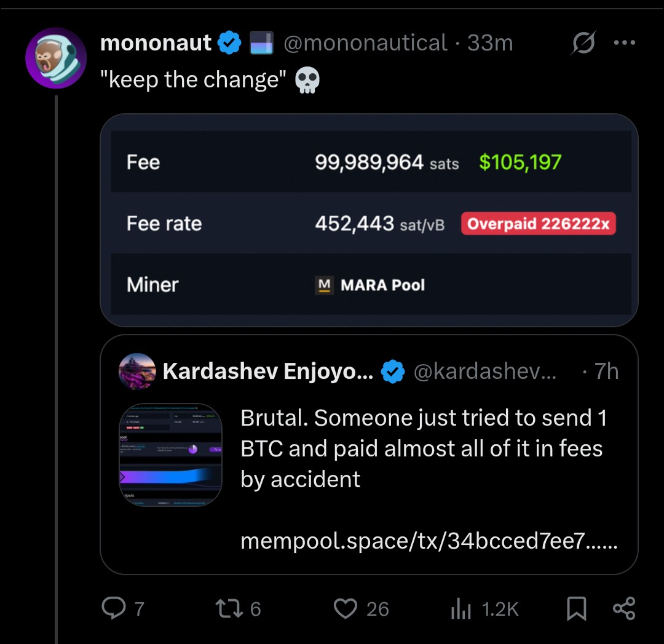Open the quoted tweet's mempool thumbnail
Image resolution: width=664 pixels, height=644 pixels.
tap(170, 455)
